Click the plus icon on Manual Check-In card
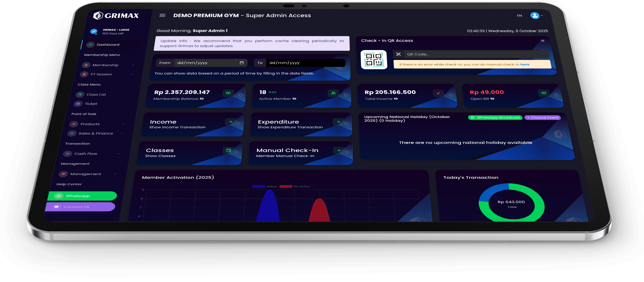The width and height of the screenshot is (644, 282). (339, 150)
